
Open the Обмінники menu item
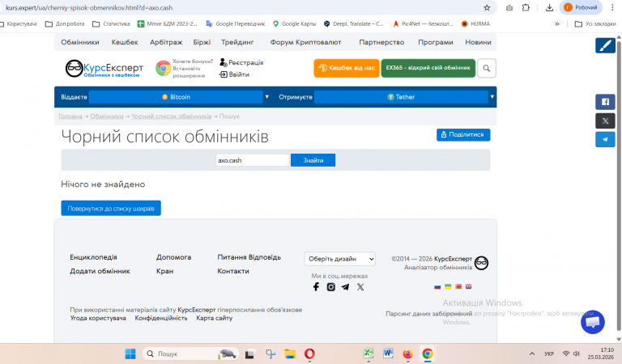pos(80,42)
